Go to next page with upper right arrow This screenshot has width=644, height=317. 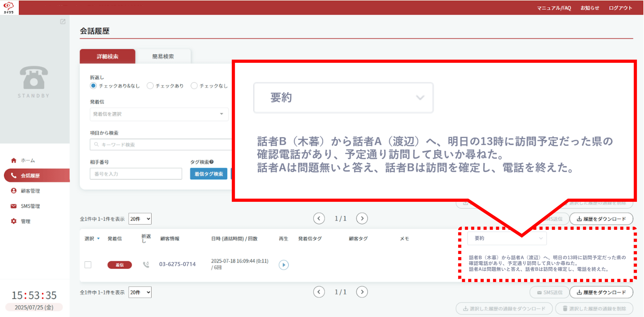pos(362,219)
